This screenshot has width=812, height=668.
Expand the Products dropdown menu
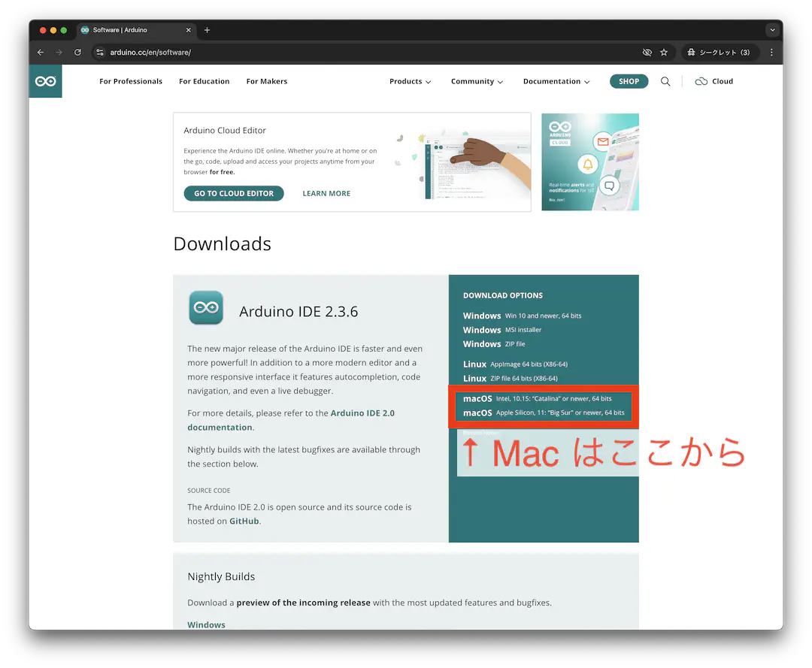(411, 81)
